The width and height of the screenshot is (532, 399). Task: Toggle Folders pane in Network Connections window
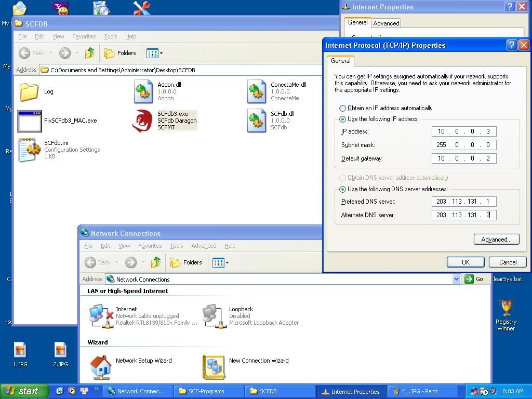click(185, 262)
